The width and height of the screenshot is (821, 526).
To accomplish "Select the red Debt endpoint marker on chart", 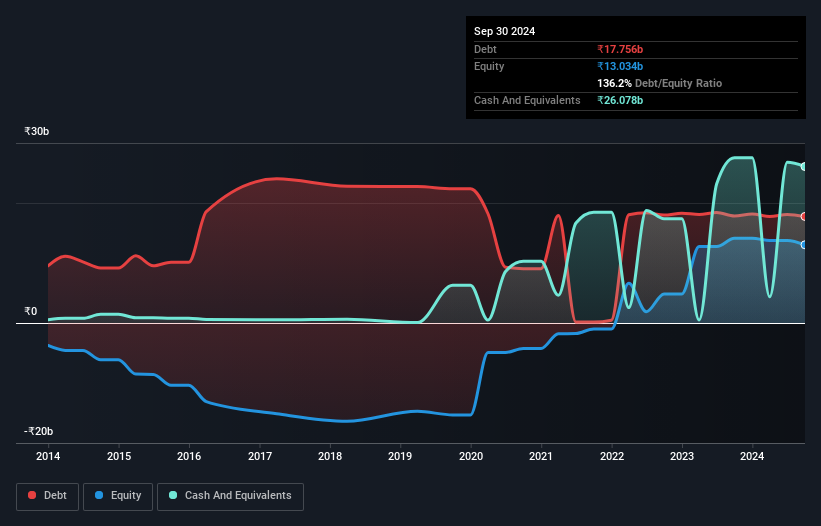I will (x=803, y=217).
